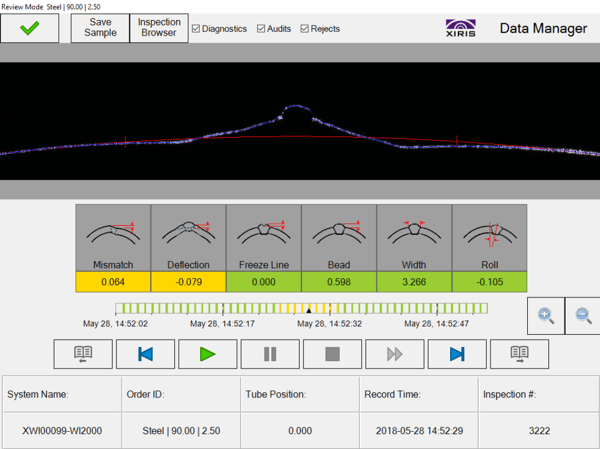Click the Order ID: header cell
Image resolution: width=600 pixels, height=449 pixels.
tap(181, 395)
